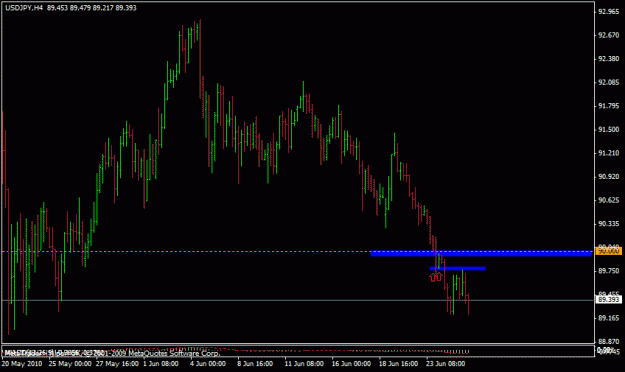The width and height of the screenshot is (625, 372).
Task: Click the 89.750 price axis label
Action: (x=609, y=271)
